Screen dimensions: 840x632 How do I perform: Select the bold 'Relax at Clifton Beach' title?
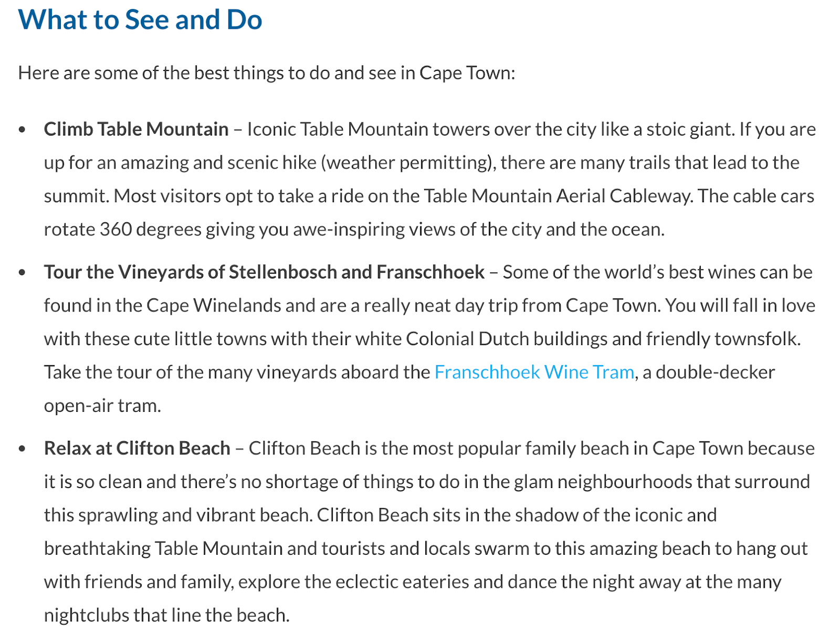(137, 448)
